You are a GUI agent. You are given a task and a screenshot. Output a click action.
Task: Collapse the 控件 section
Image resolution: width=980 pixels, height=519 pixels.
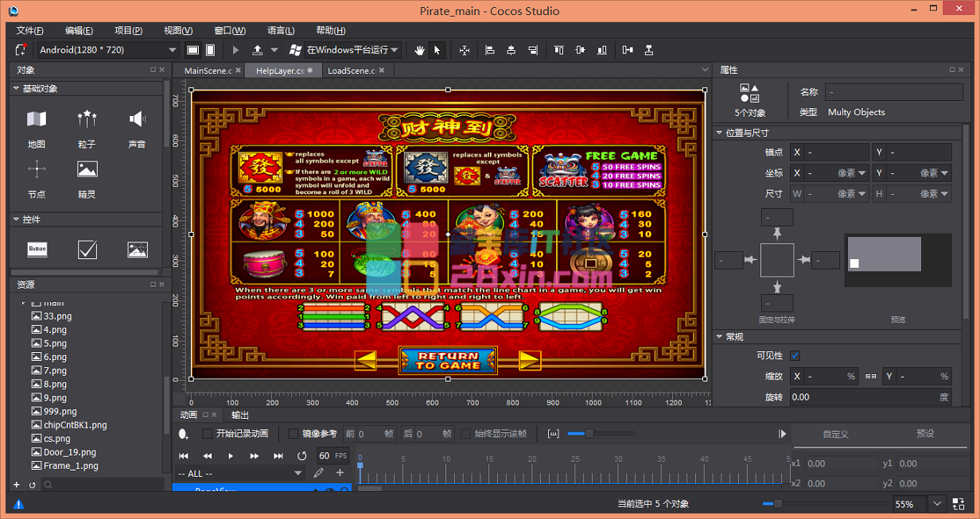[16, 219]
